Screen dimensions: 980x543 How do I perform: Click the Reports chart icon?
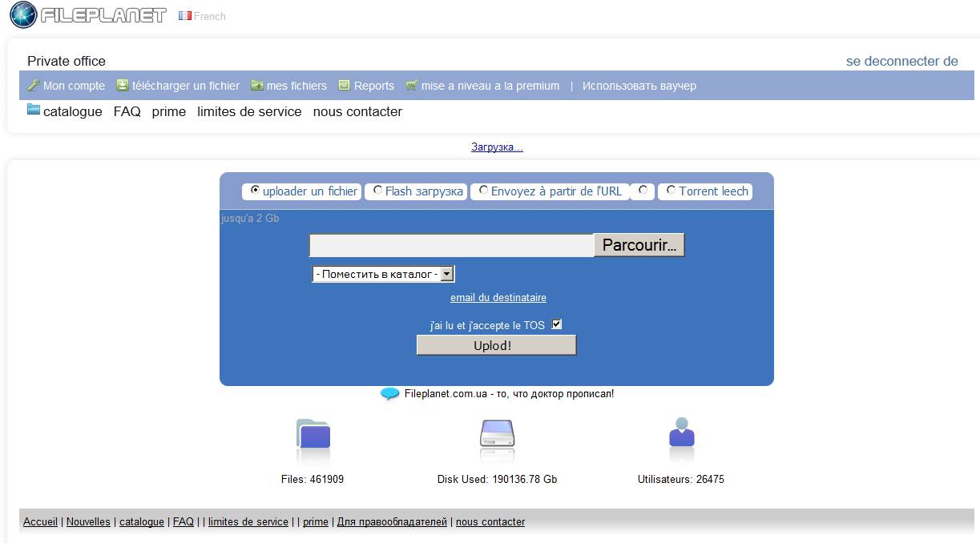(x=345, y=86)
